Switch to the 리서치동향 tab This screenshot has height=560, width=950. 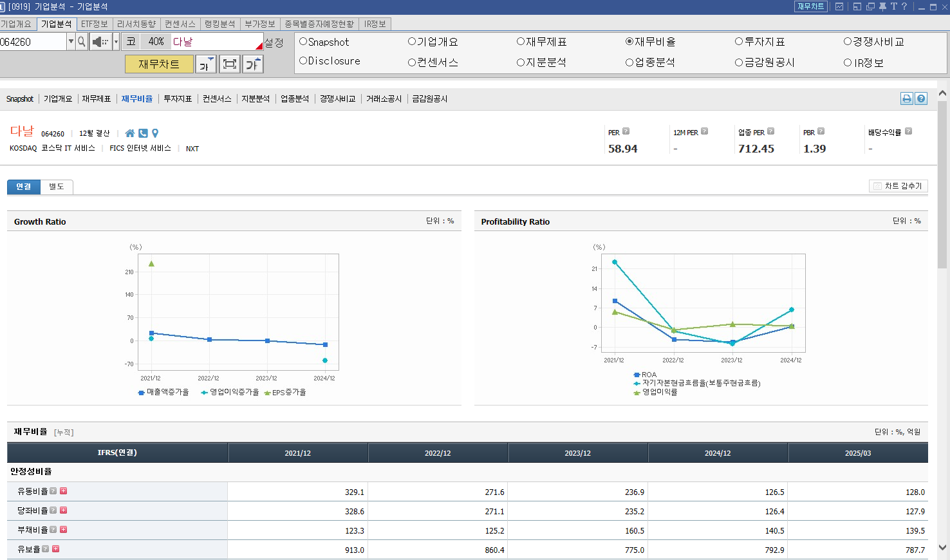[136, 24]
